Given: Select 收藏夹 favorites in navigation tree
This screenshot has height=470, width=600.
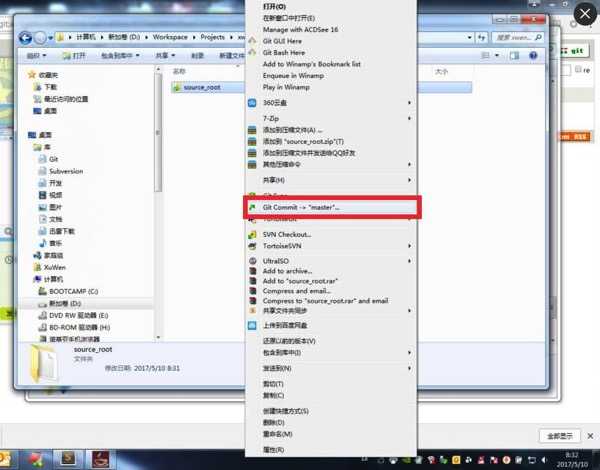Looking at the screenshot, I should click(x=48, y=75).
